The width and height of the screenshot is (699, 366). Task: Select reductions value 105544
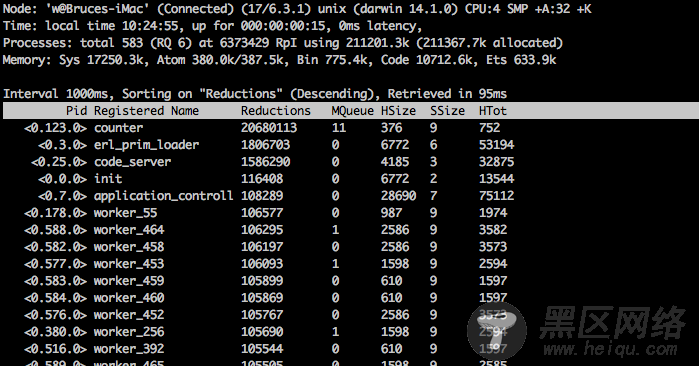262,349
